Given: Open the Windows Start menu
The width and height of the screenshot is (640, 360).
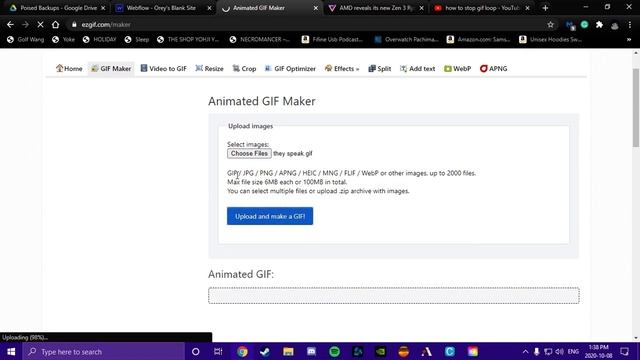Looking at the screenshot, I should [x=11, y=351].
